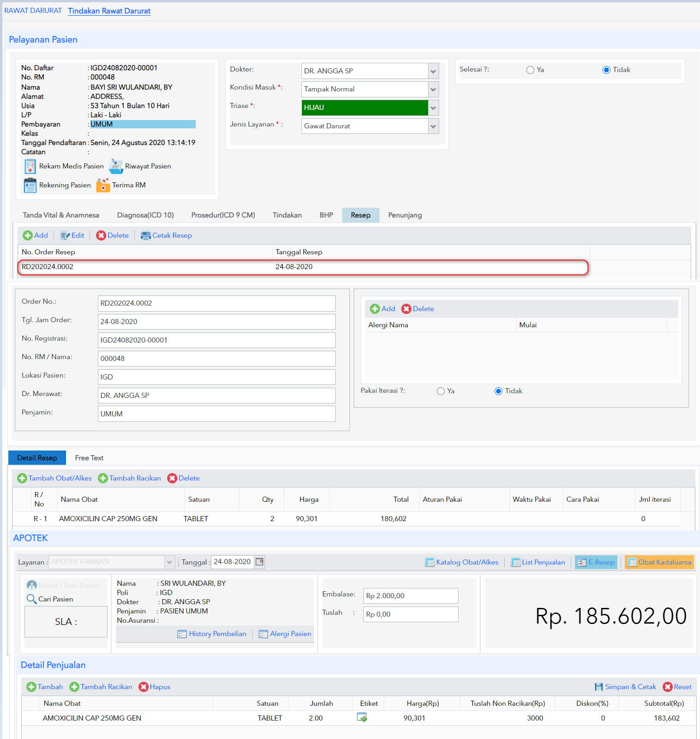Add a new alergi entry
The height and width of the screenshot is (739, 700).
[x=383, y=309]
